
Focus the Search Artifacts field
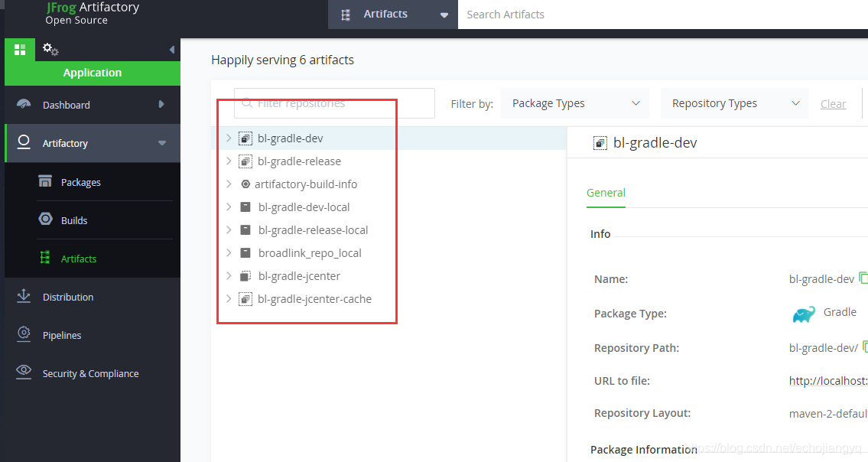[x=662, y=15]
